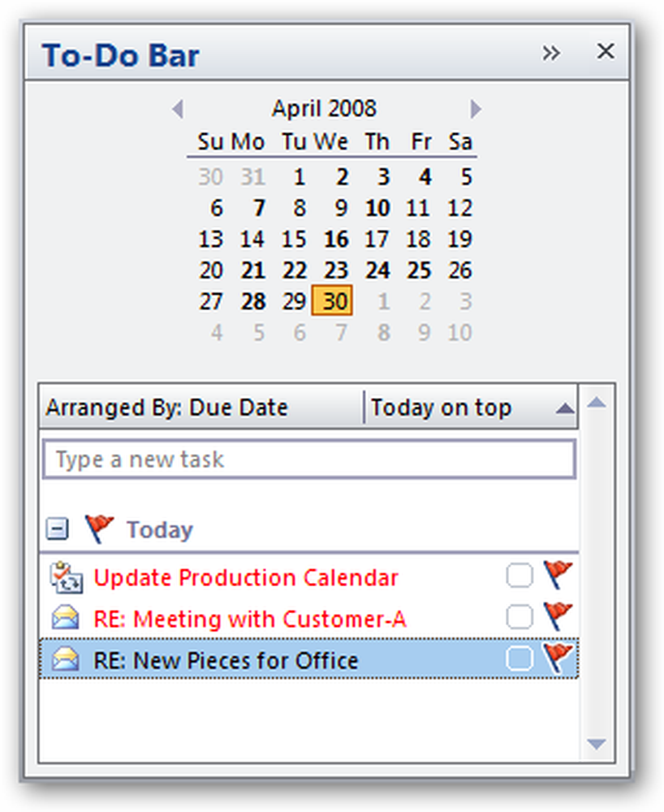Select highlighted date 30 in calendar

(332, 300)
